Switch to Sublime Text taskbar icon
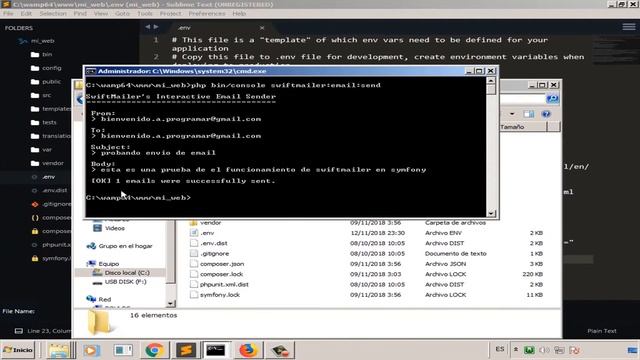Screen dimensions: 640x360 tap(185, 350)
